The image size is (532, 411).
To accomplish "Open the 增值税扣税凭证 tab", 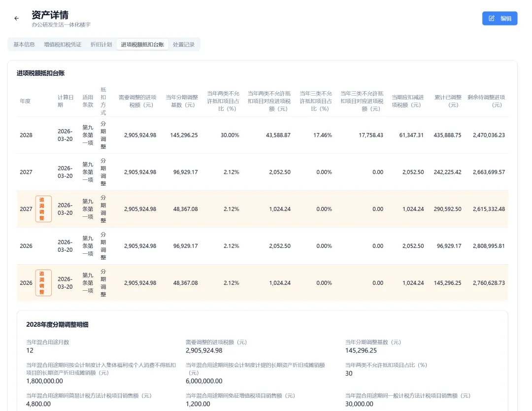I will coord(63,44).
